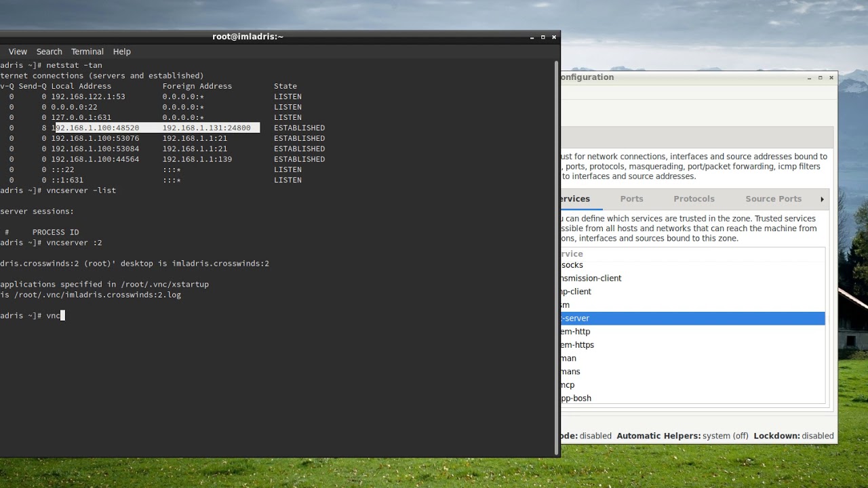Click the 192.168.1.1:139 foreign address

pos(197,159)
